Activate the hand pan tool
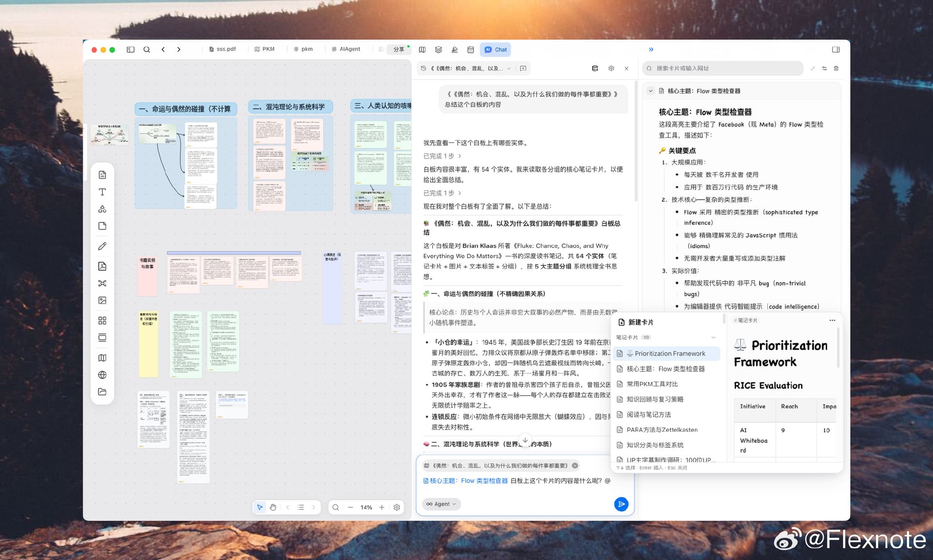 point(273,507)
